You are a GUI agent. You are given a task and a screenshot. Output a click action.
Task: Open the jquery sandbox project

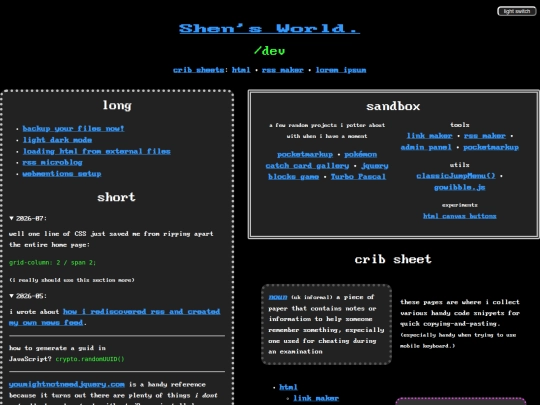(x=375, y=166)
